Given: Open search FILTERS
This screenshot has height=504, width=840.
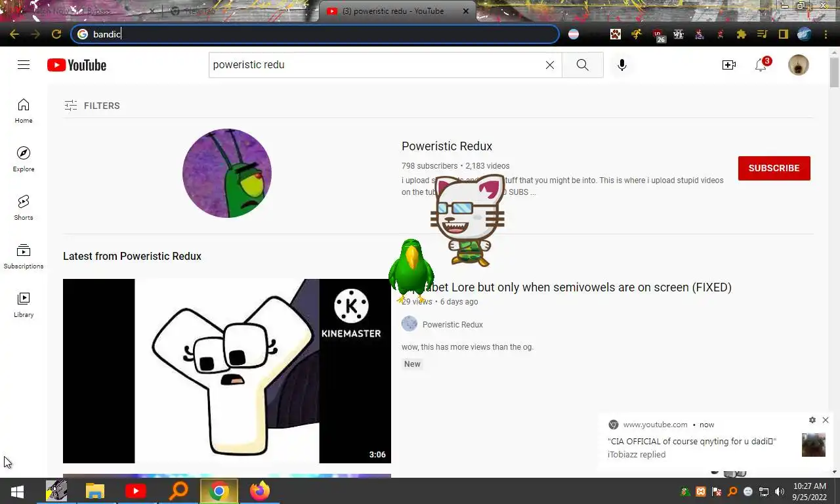Looking at the screenshot, I should tap(93, 106).
